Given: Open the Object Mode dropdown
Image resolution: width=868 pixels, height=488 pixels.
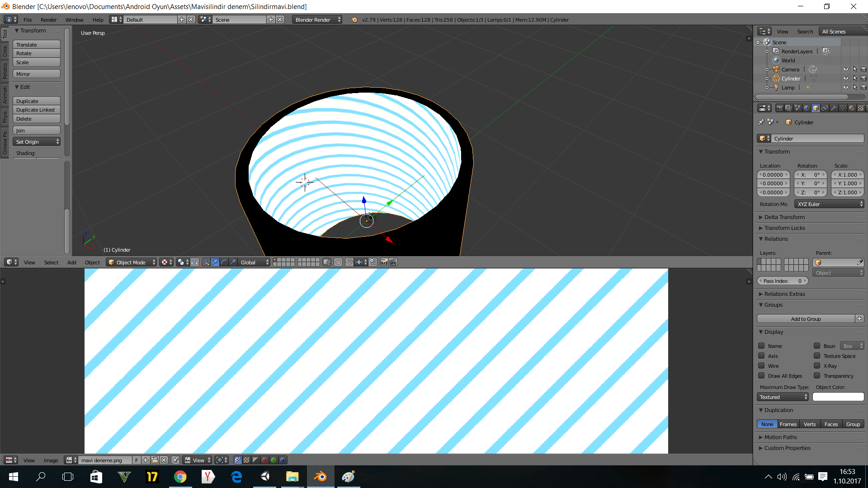Looking at the screenshot, I should pos(131,262).
